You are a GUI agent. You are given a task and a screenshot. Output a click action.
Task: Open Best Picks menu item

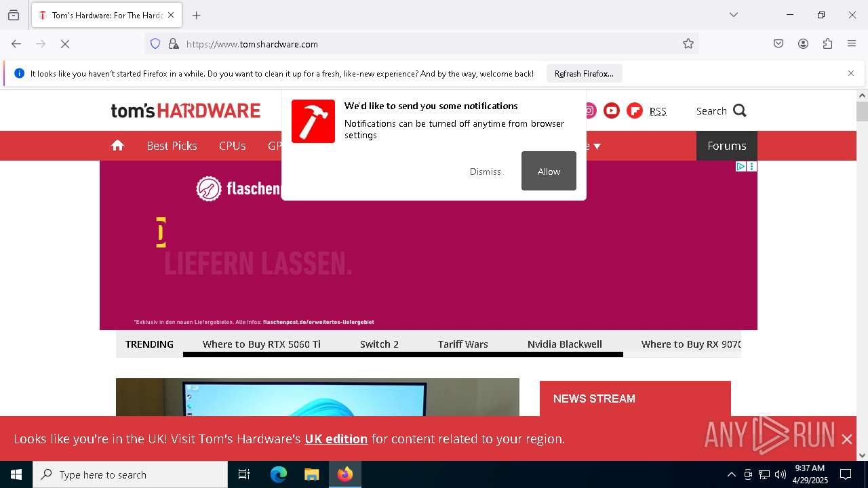172,146
